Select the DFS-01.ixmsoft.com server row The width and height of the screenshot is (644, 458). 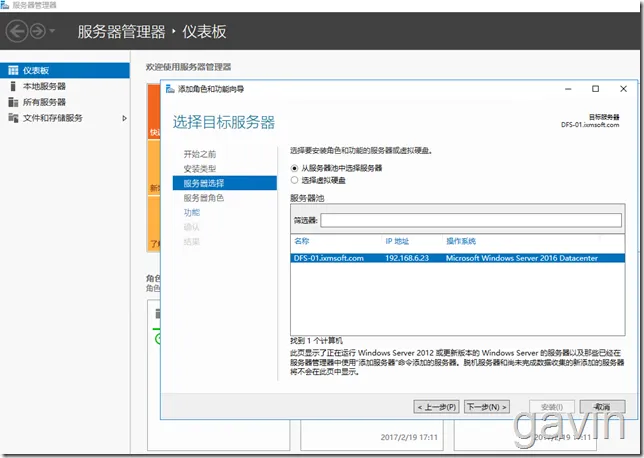[x=458, y=258]
